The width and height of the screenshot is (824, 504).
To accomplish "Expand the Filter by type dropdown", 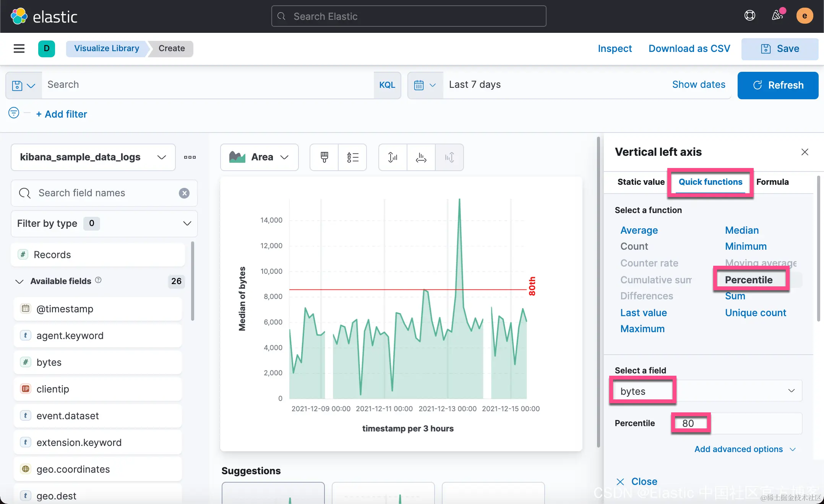I will pyautogui.click(x=104, y=223).
